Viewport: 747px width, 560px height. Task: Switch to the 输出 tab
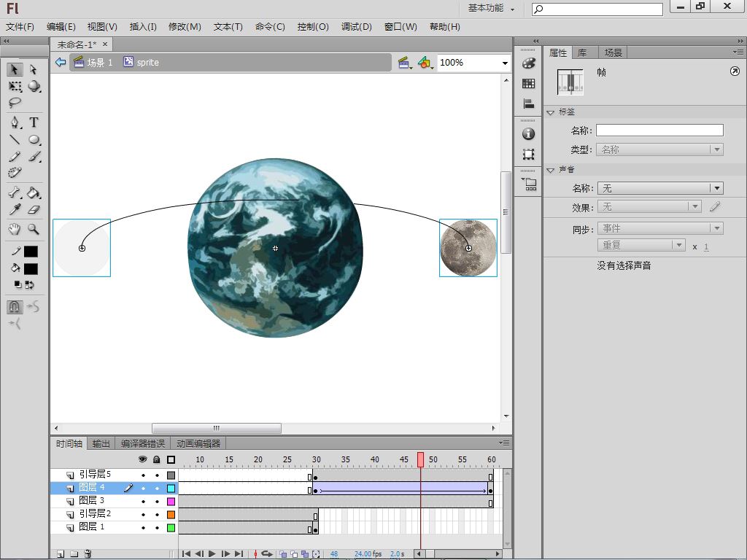pos(101,443)
